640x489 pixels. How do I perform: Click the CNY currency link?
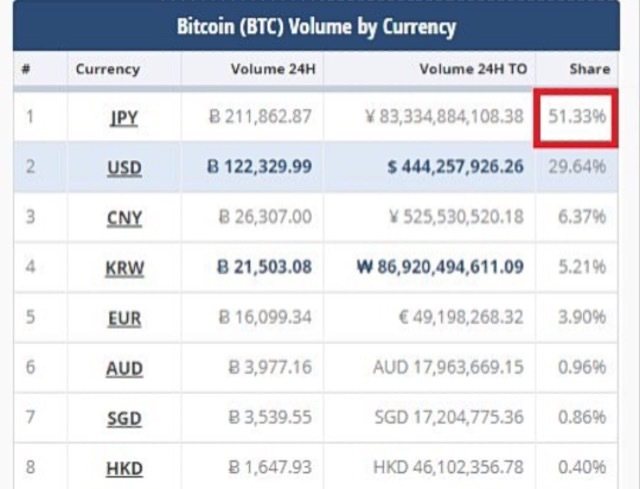[x=123, y=217]
